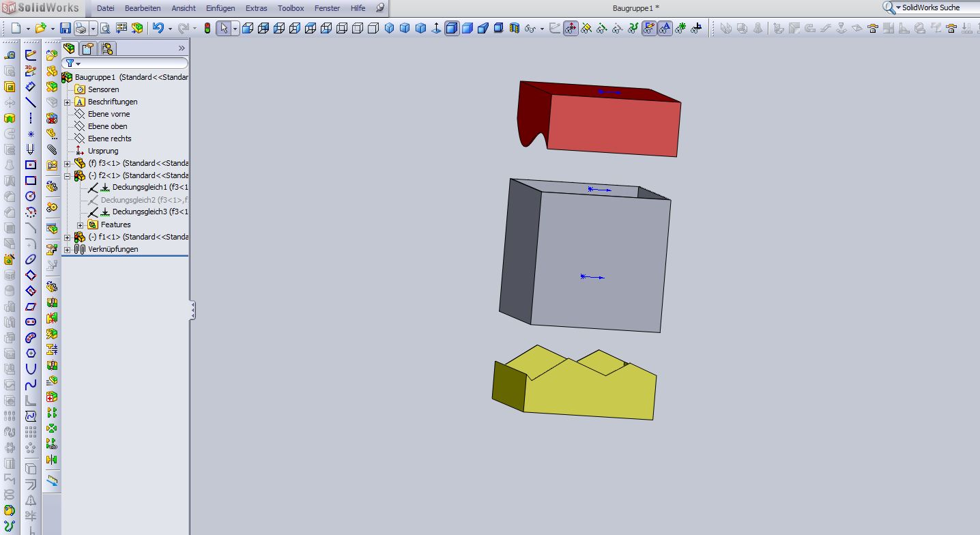Rebuild the model with the traffic light icon

pyautogui.click(x=207, y=28)
